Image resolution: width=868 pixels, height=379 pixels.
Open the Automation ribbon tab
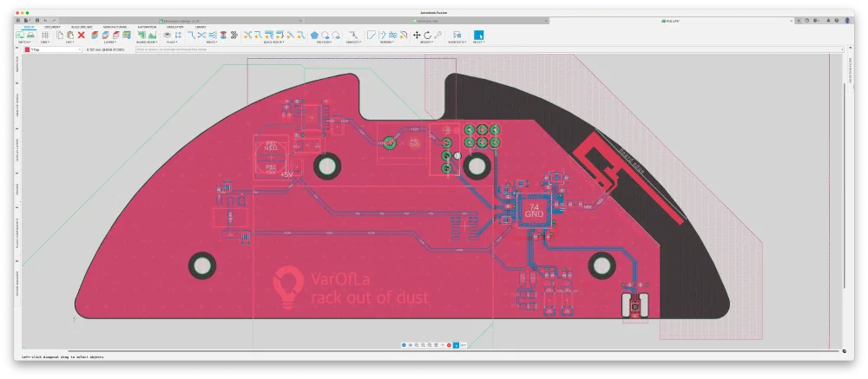tap(147, 27)
